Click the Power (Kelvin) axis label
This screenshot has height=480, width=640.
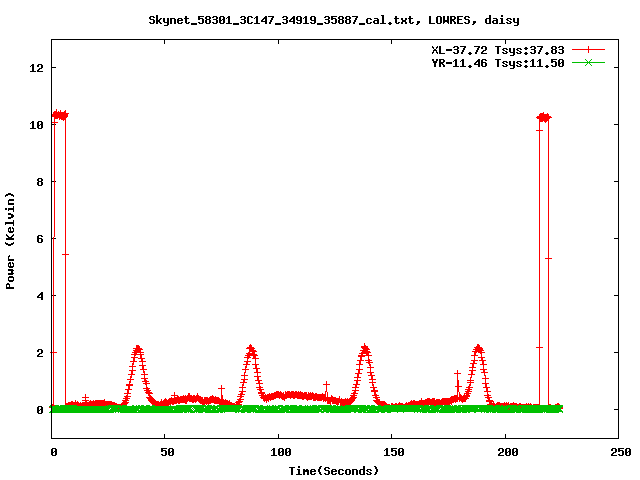coord(10,241)
